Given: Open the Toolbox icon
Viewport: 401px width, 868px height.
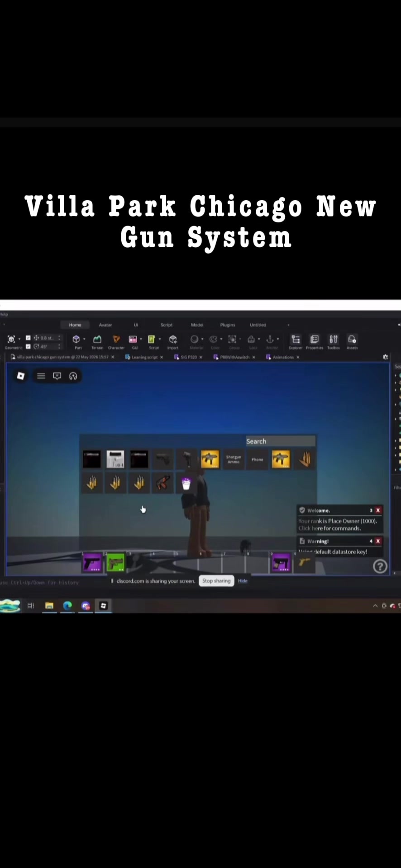Looking at the screenshot, I should click(334, 339).
